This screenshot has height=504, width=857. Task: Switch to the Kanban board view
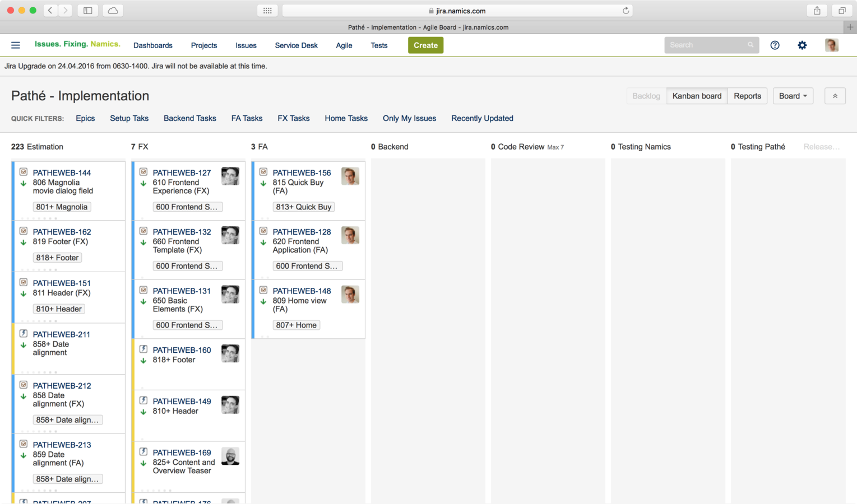(x=697, y=96)
